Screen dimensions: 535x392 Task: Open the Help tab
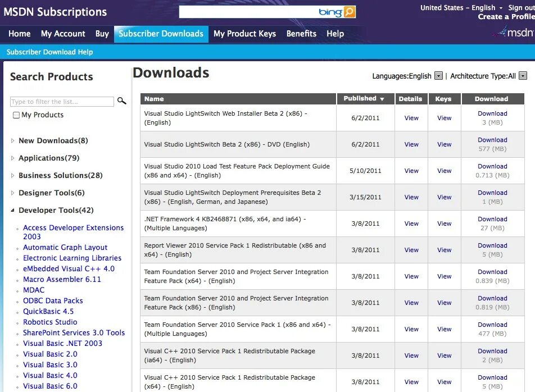point(335,34)
